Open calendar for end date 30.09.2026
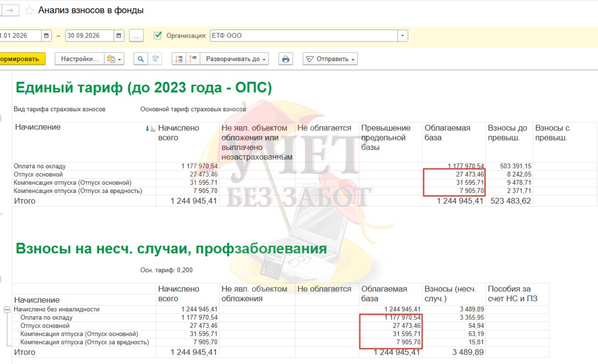 pyautogui.click(x=119, y=36)
